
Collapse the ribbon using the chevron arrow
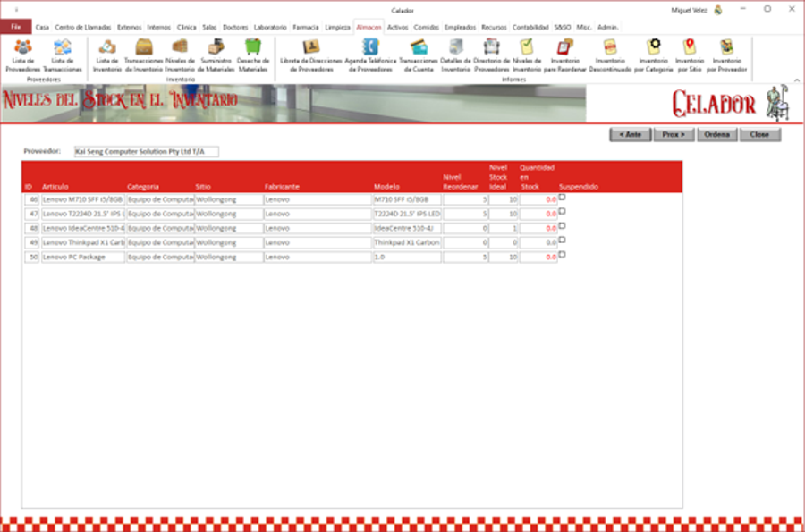[x=795, y=78]
